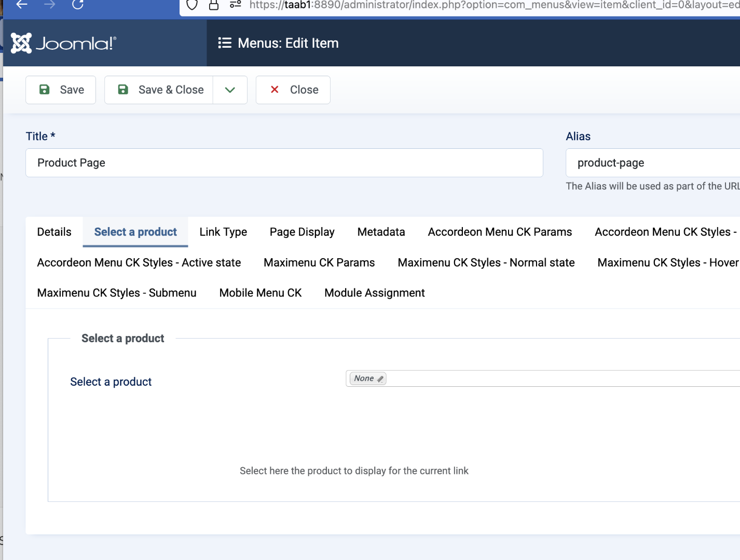740x560 pixels.
Task: Click the Title * label
Action: pyautogui.click(x=40, y=136)
